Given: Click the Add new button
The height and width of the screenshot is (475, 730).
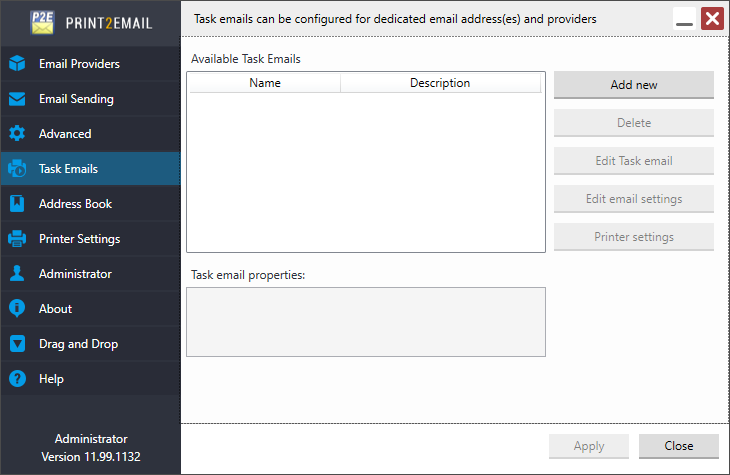Looking at the screenshot, I should click(x=634, y=85).
